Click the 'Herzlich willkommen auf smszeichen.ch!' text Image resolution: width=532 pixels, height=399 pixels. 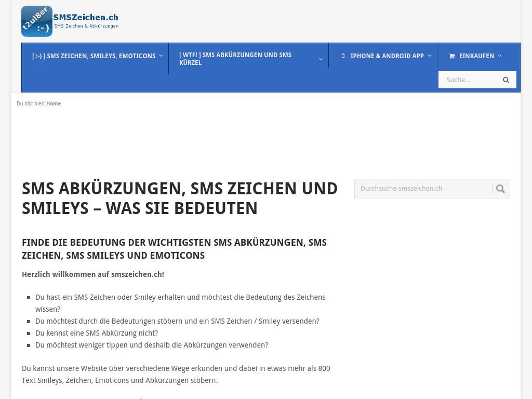click(x=93, y=274)
